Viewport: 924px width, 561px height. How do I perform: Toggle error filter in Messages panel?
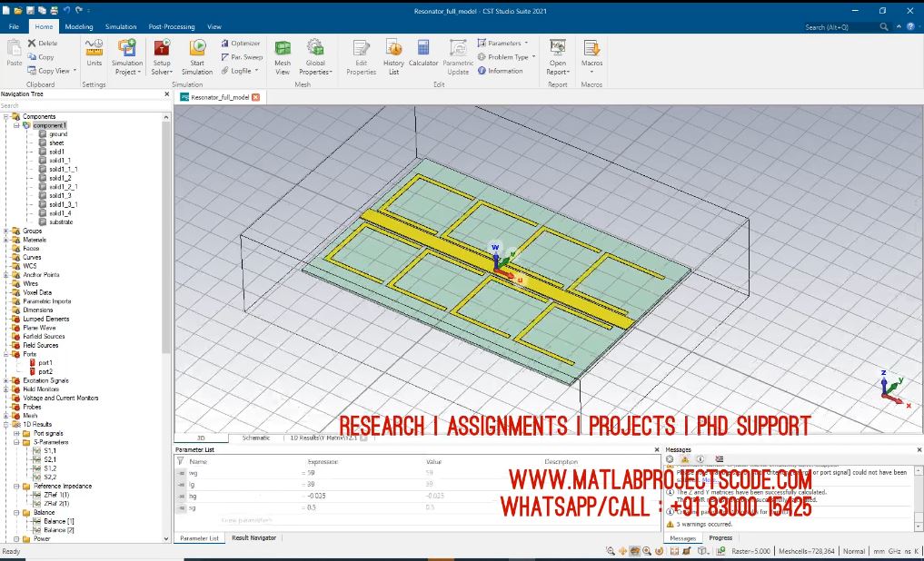click(x=671, y=459)
